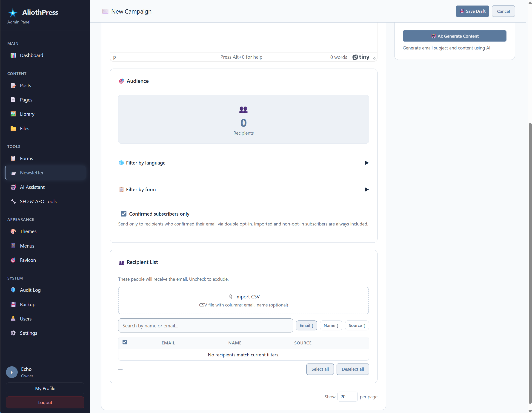Image resolution: width=532 pixels, height=413 pixels.
Task: Click the AI Assistant robot icon
Action: [x=13, y=187]
